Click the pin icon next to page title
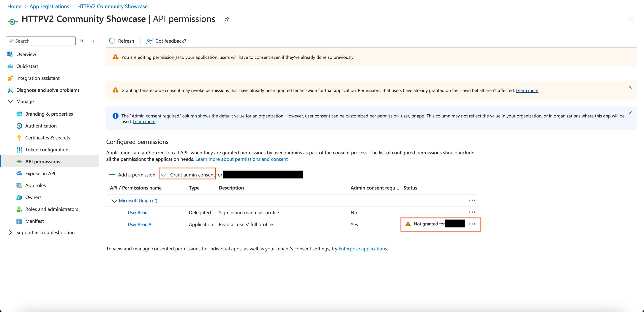 coord(227,19)
